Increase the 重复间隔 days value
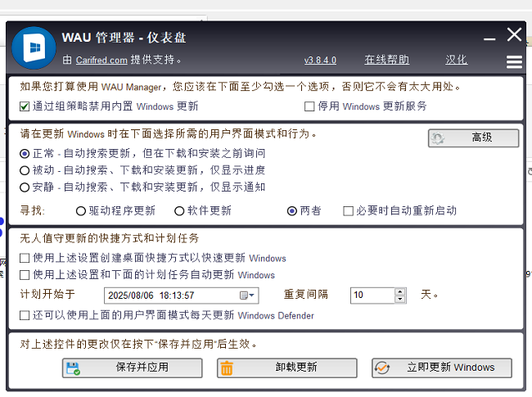 pyautogui.click(x=400, y=292)
